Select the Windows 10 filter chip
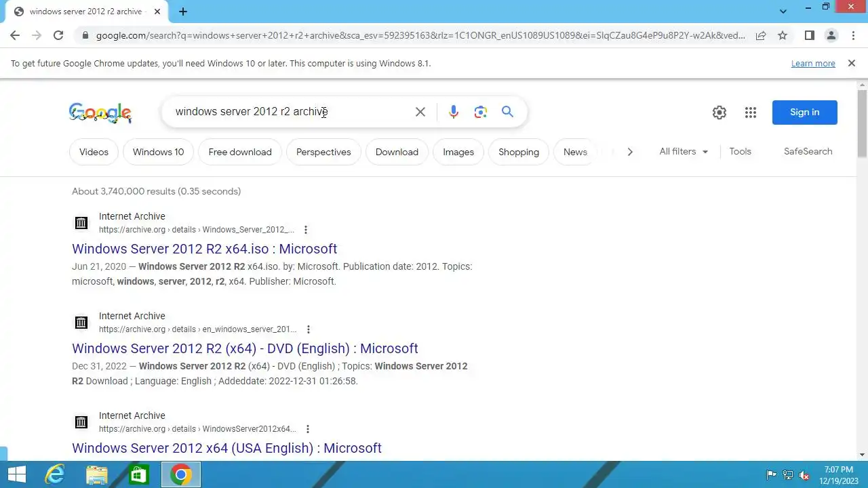This screenshot has height=488, width=868. [x=158, y=152]
